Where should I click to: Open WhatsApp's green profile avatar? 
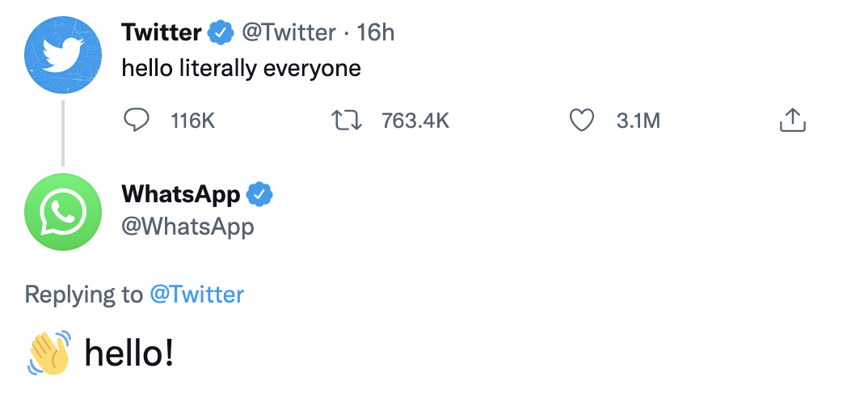[x=63, y=212]
